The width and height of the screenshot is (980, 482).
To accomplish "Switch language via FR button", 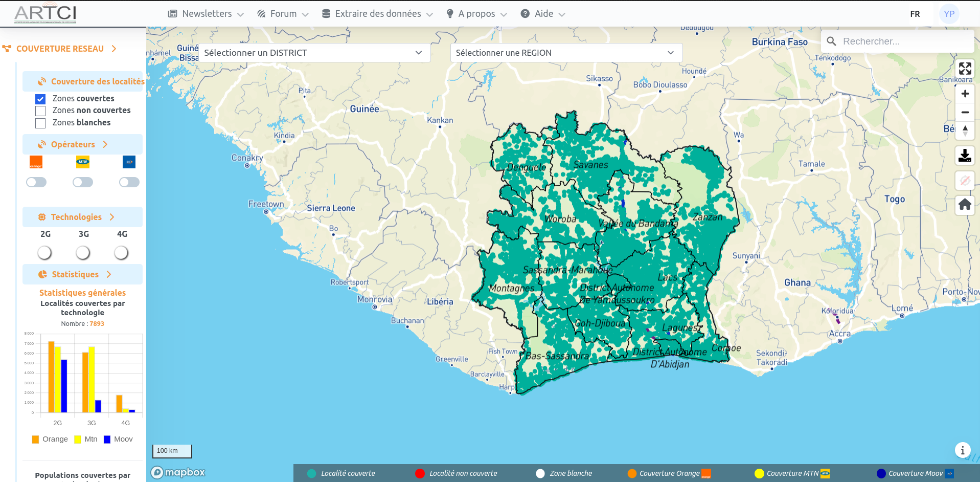I will tap(915, 14).
